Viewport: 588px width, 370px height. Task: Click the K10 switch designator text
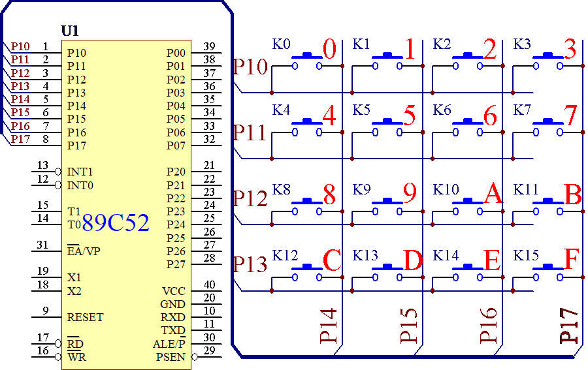point(446,189)
